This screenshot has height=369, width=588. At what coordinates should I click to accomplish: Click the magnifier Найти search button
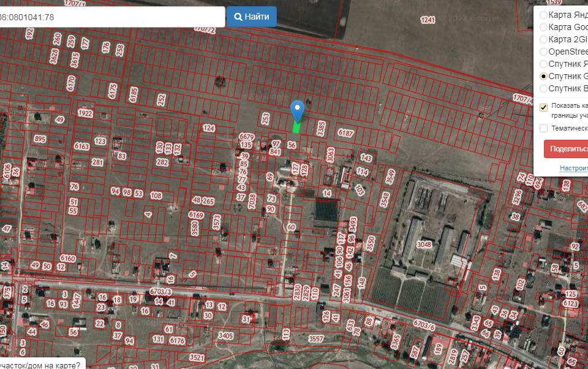click(251, 17)
